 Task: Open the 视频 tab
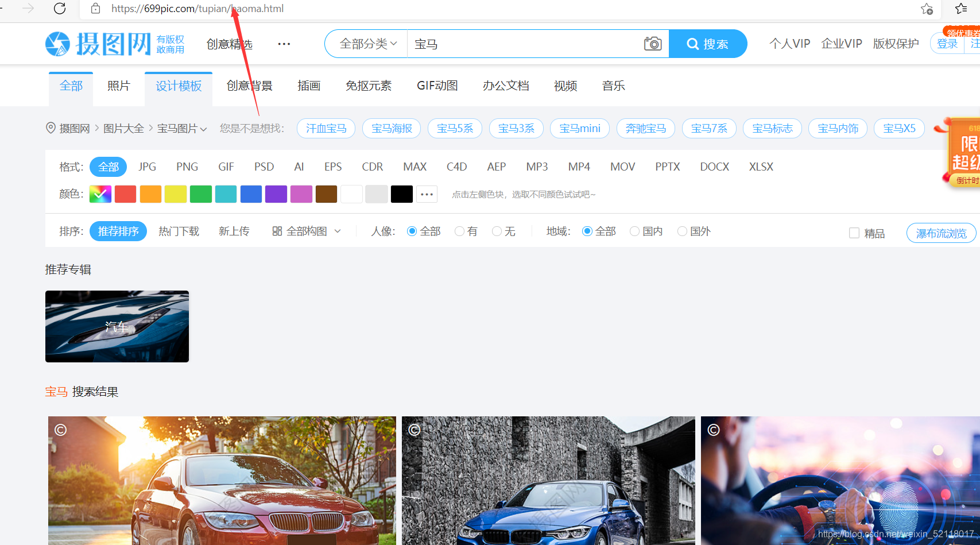(565, 86)
